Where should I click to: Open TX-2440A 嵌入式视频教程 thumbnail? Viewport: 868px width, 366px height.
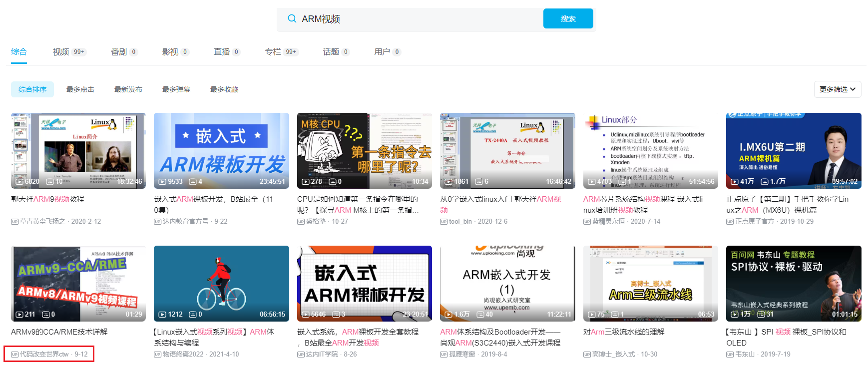point(507,151)
